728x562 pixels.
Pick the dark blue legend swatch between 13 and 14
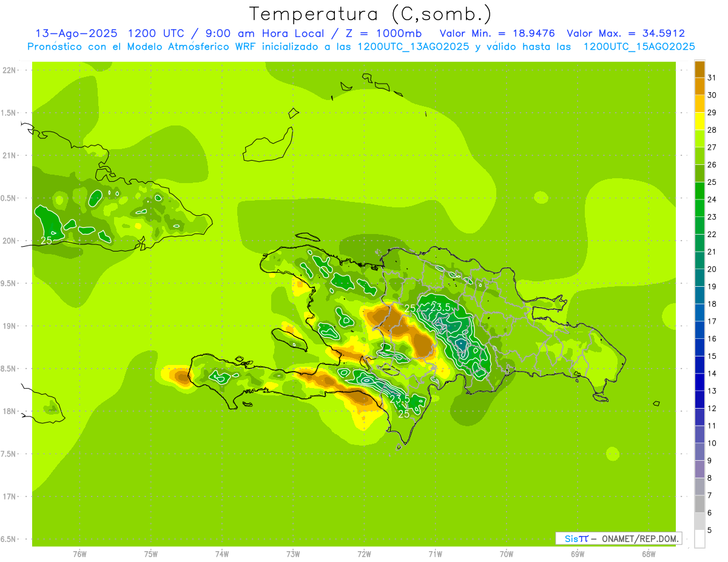(699, 382)
